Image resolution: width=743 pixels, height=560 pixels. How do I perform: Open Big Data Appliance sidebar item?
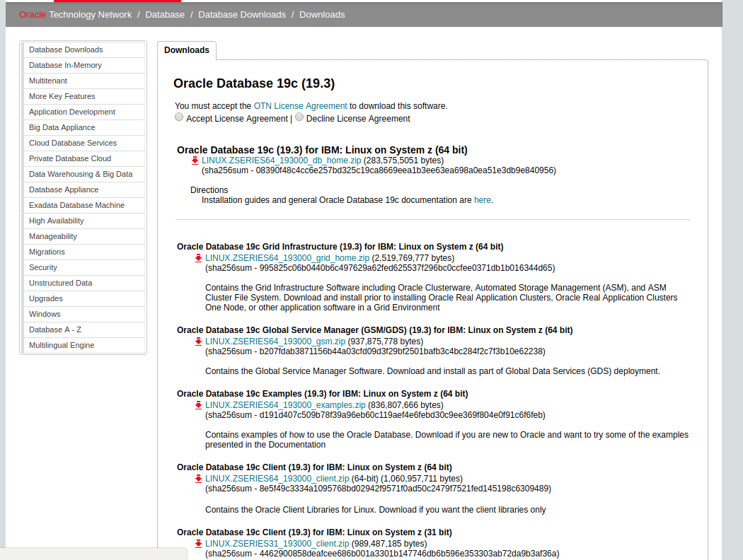(83, 128)
